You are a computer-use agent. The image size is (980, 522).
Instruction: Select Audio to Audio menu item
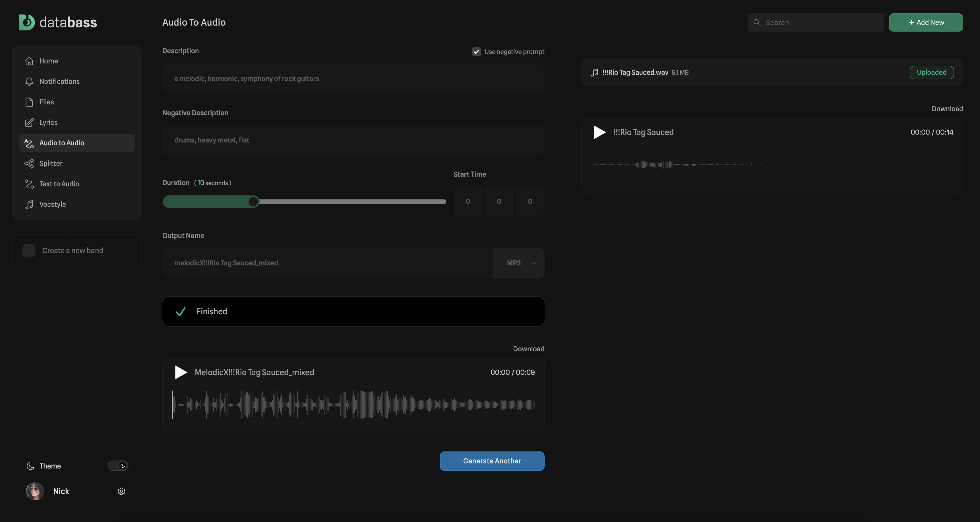[77, 143]
